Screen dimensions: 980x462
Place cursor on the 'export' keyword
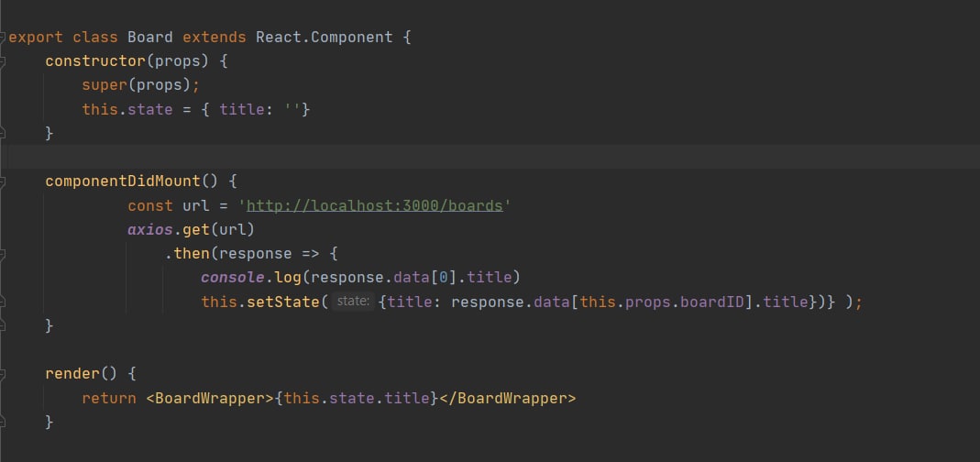tap(36, 37)
